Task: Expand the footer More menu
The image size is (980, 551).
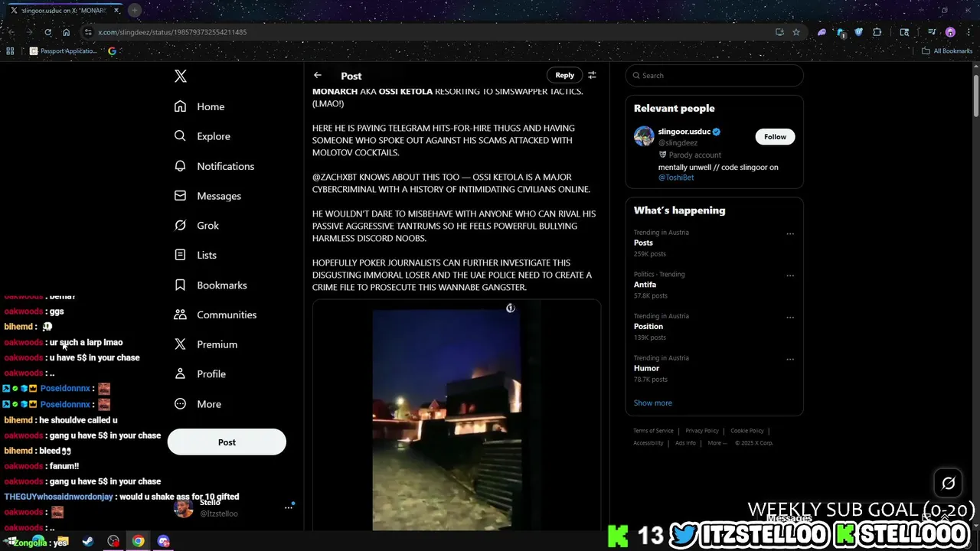Action: [x=717, y=443]
